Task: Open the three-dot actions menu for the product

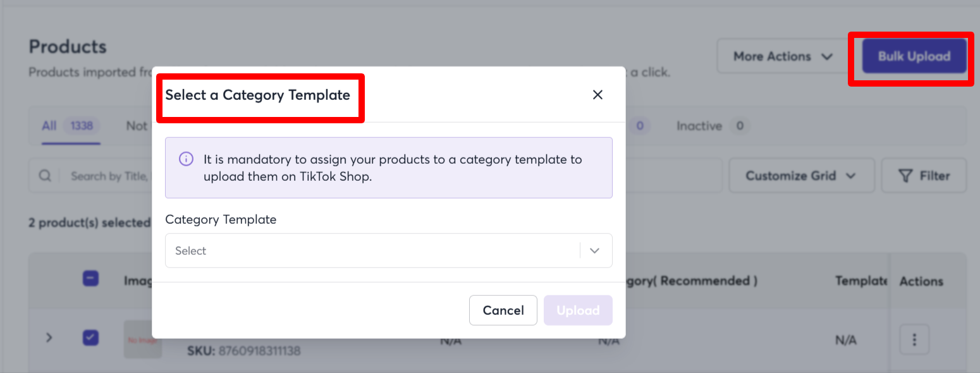Action: (914, 340)
